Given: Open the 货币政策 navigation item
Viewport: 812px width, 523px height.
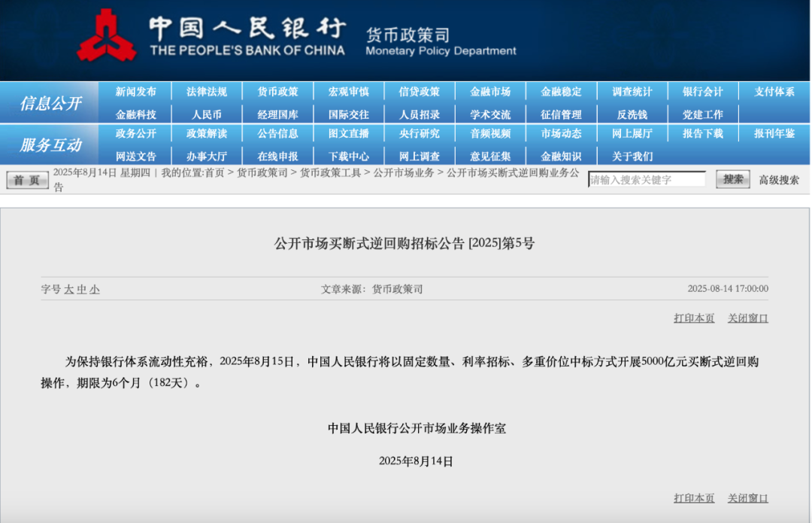Looking at the screenshot, I should (277, 92).
